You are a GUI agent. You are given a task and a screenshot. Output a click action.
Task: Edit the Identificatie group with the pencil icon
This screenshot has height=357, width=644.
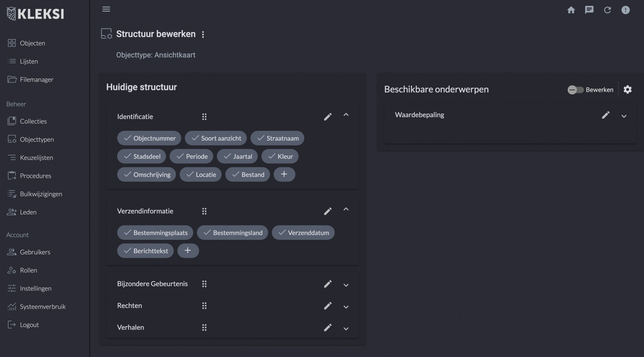(x=328, y=117)
